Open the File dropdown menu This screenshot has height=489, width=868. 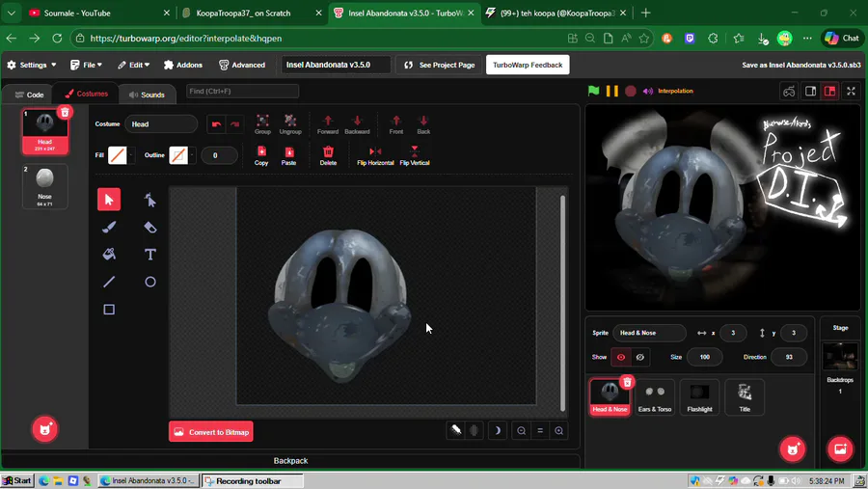tap(87, 65)
